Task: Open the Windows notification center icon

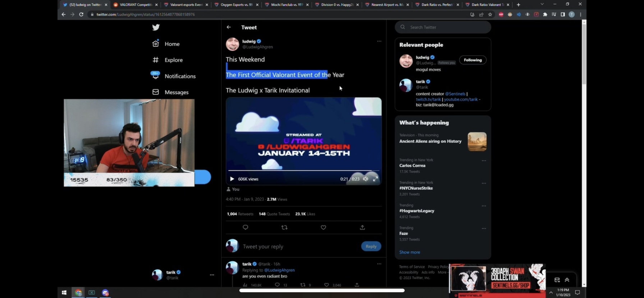Action: click(578, 293)
